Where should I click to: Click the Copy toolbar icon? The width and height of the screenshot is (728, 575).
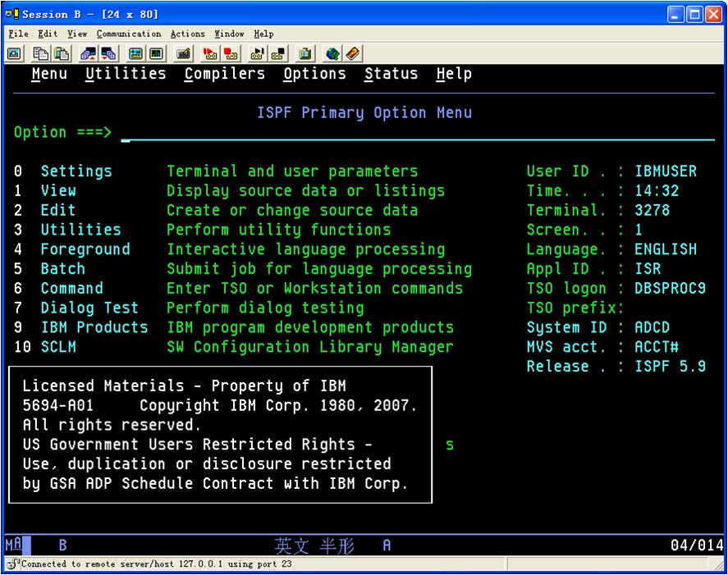coord(41,54)
